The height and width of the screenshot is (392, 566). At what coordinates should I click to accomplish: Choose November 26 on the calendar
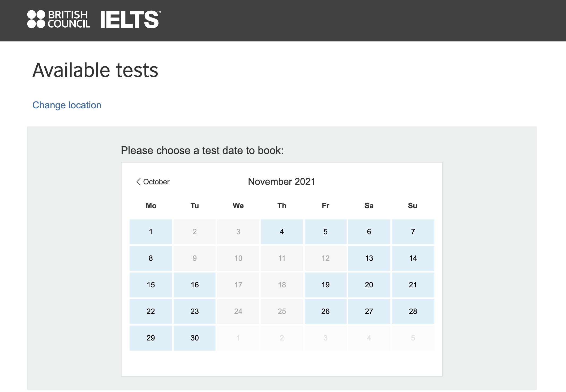click(325, 311)
